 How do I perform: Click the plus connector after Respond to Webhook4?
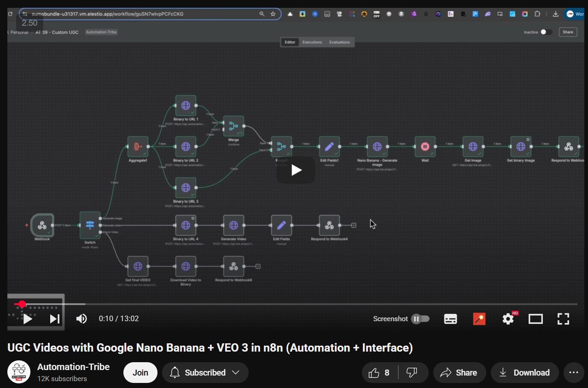(354, 225)
